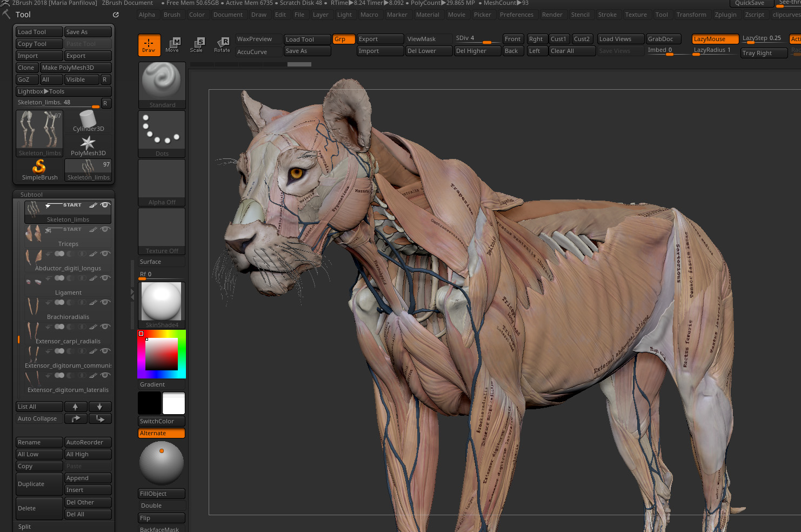Toggle the Alternate color button
Image resolution: width=801 pixels, height=532 pixels.
(162, 433)
